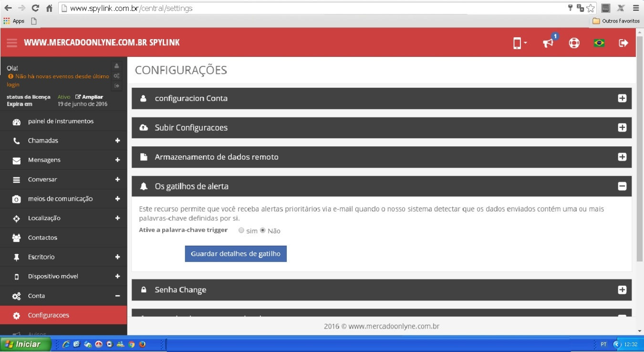Click the PT language indicator in taskbar
The image size is (644, 352).
[x=603, y=344]
